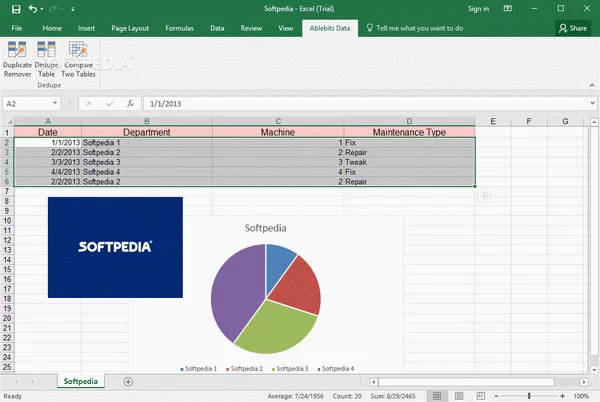Image resolution: width=600 pixels, height=402 pixels.
Task: Open the Review tab
Action: click(251, 28)
